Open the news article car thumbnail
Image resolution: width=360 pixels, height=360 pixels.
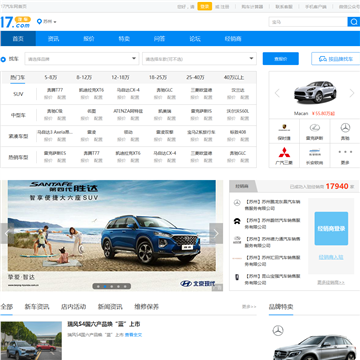pyautogui.click(x=31, y=341)
